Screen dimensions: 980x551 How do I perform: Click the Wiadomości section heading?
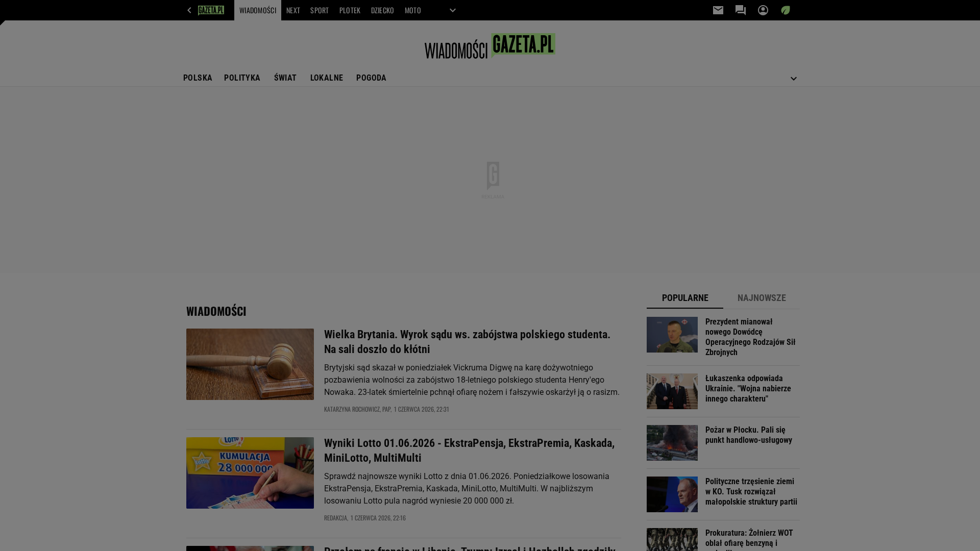[216, 311]
